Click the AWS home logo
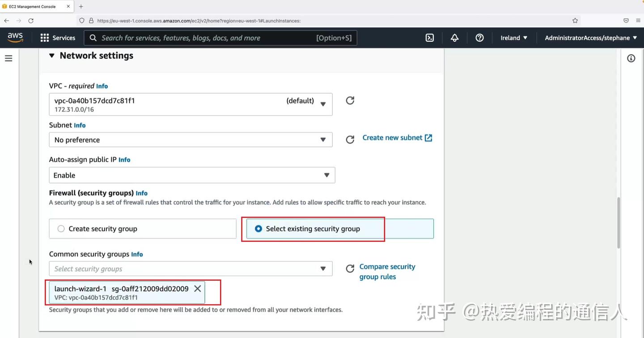 (x=15, y=38)
